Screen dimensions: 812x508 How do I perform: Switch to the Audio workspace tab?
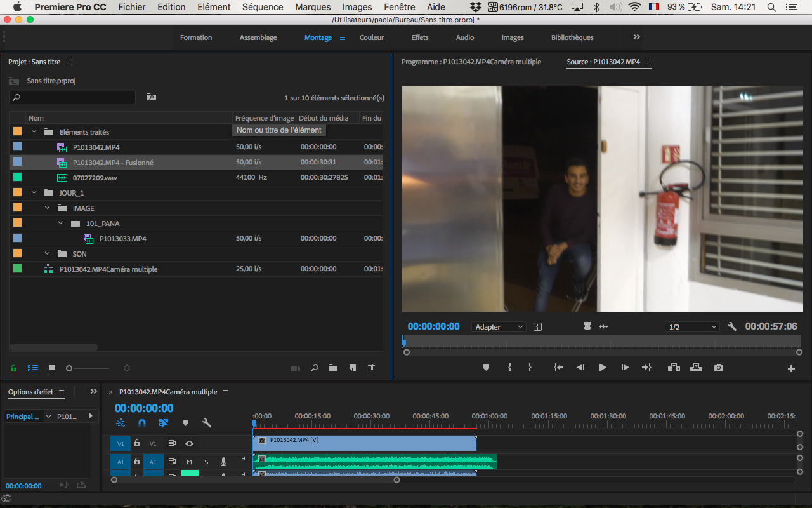tap(465, 37)
